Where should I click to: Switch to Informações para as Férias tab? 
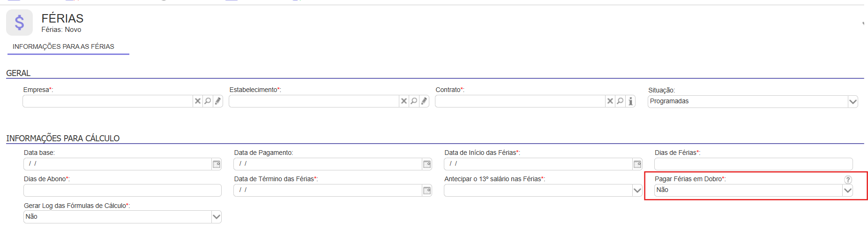tap(63, 46)
